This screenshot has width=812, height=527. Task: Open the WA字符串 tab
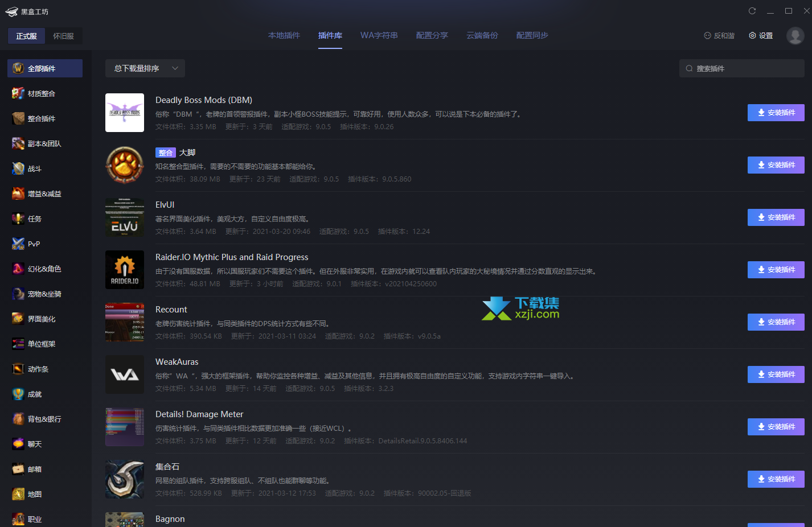[x=379, y=35]
